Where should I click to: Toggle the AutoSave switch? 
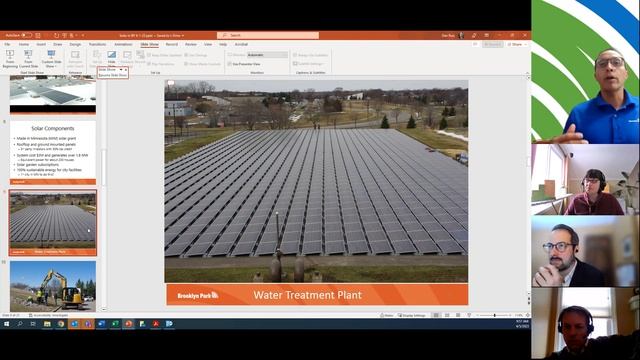pos(26,36)
